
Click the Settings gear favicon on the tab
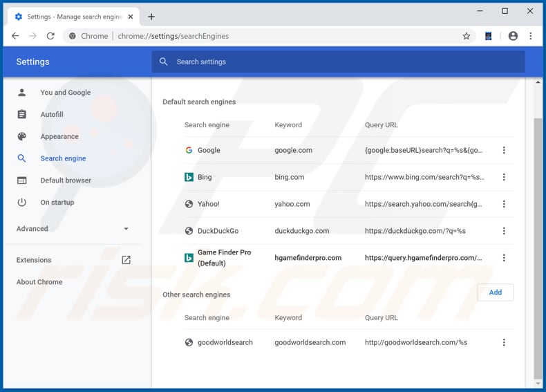pos(19,17)
